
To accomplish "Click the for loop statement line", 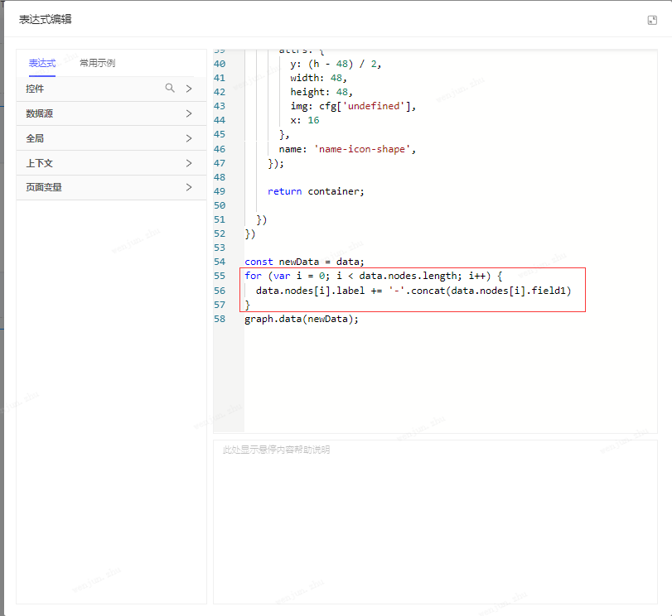I will (x=373, y=276).
